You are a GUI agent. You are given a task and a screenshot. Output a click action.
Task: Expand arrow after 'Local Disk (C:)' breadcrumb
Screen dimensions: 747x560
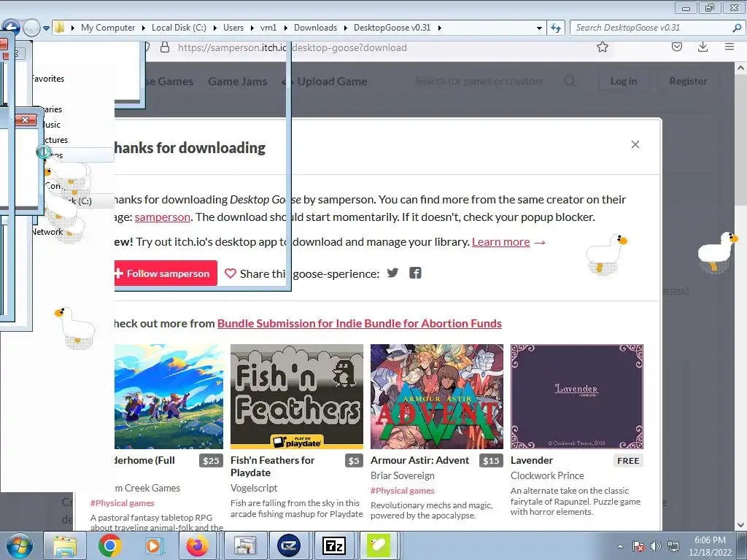click(x=215, y=28)
